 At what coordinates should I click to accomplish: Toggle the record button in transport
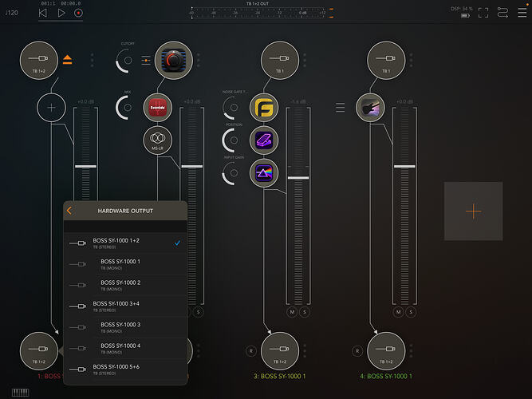click(78, 13)
